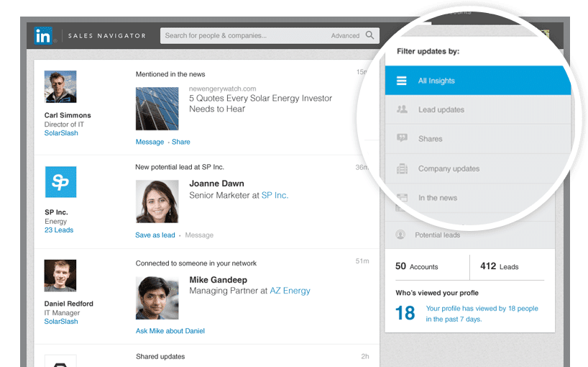Image resolution: width=588 pixels, height=367 pixels.
Task: View the 412 Leads count
Action: tap(500, 266)
